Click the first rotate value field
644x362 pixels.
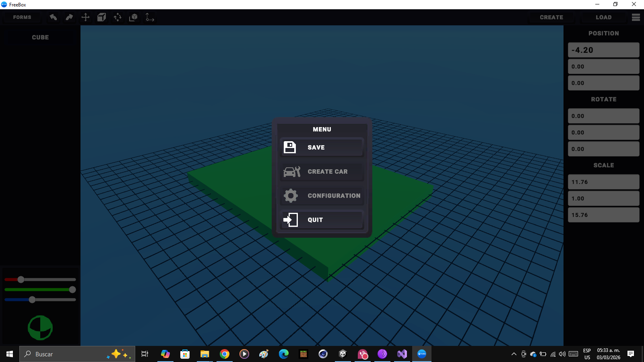pyautogui.click(x=604, y=116)
